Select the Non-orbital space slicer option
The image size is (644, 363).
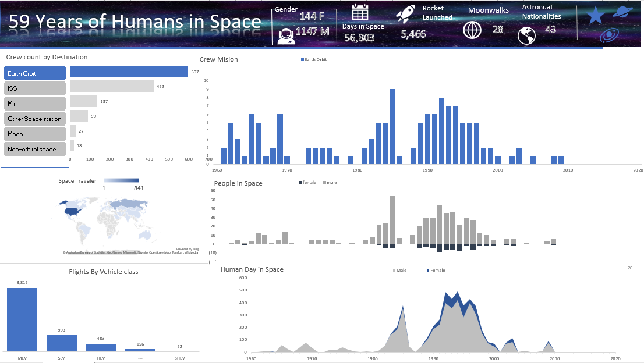coord(34,149)
